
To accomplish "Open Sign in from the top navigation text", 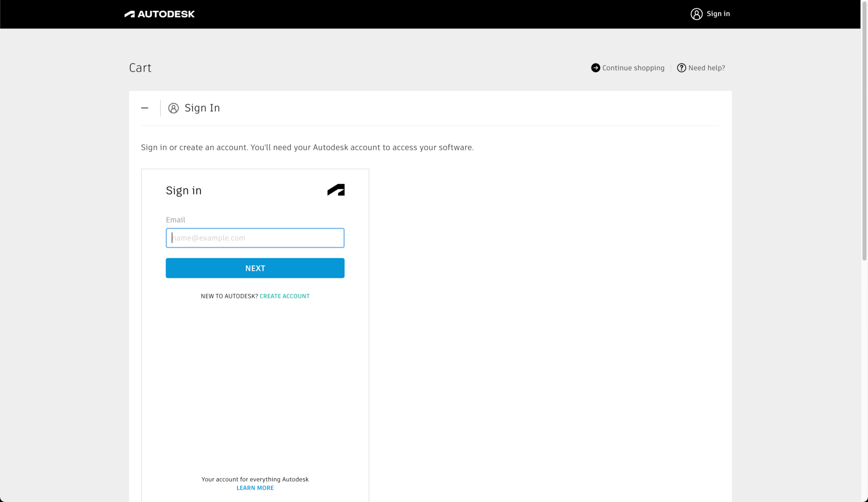I will click(718, 14).
